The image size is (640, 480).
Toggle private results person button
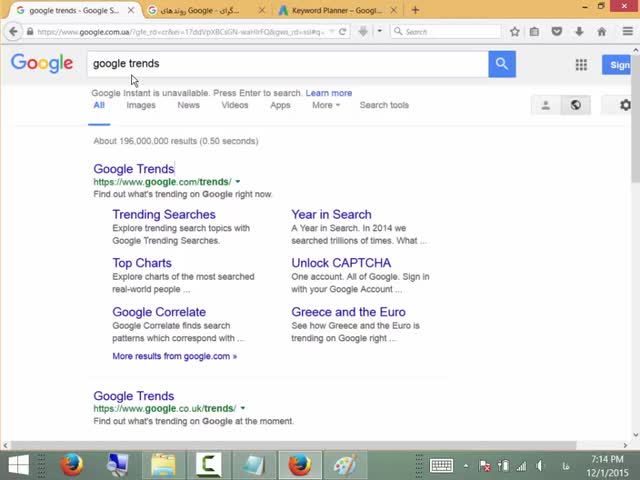click(545, 105)
